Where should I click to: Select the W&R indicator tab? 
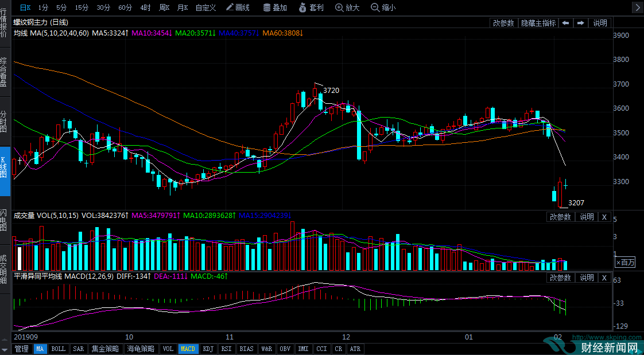click(x=266, y=349)
